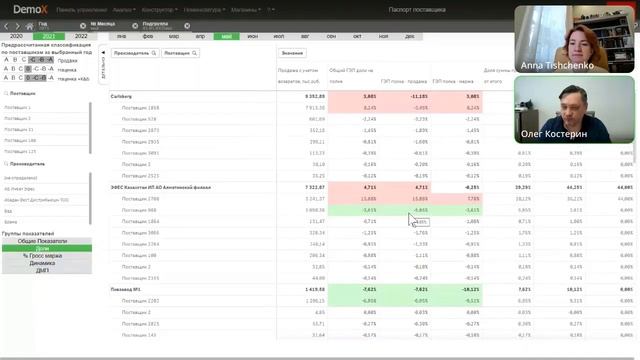Toggle year 2021 filter
Viewport: 640px width, 360px height.
(49, 36)
